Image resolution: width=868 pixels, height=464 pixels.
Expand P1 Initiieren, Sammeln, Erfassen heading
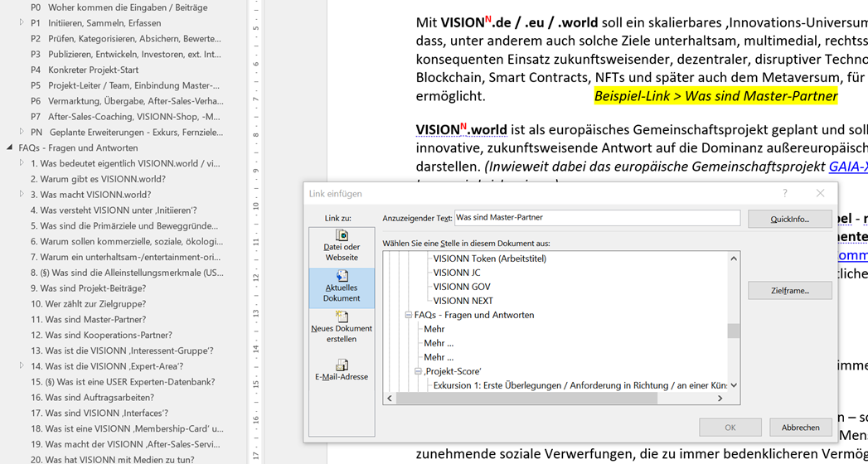pos(22,23)
